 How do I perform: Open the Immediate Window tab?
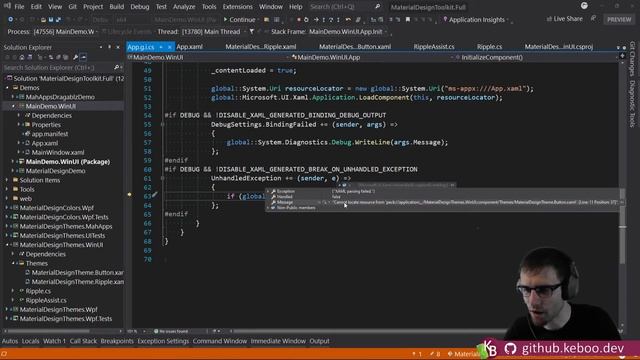278,341
